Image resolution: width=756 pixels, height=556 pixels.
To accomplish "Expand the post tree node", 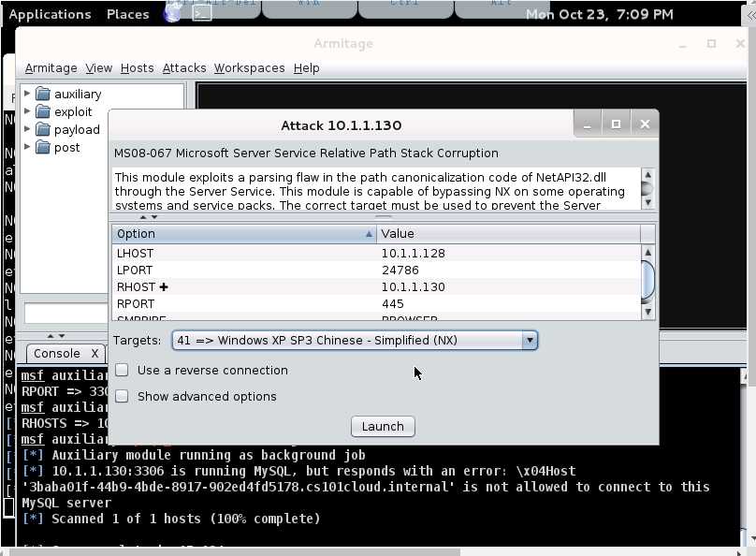I will click(27, 147).
